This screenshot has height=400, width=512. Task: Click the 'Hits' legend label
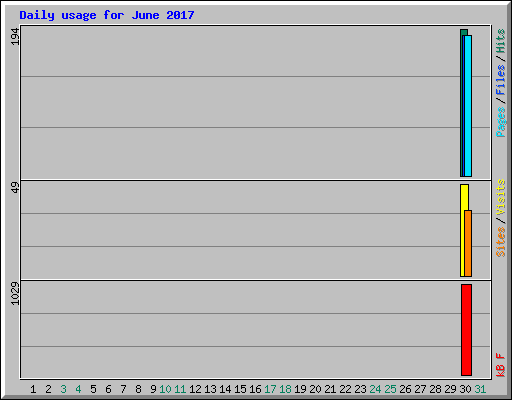click(x=501, y=41)
